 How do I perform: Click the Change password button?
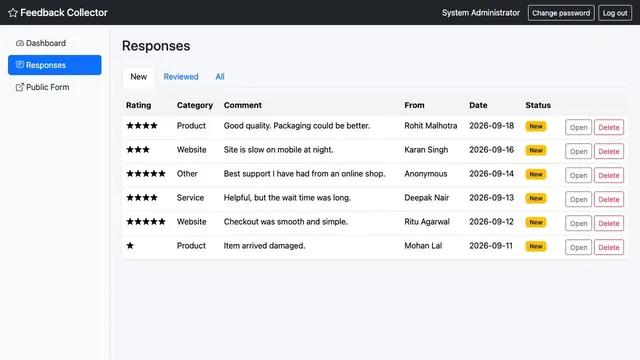tap(561, 13)
